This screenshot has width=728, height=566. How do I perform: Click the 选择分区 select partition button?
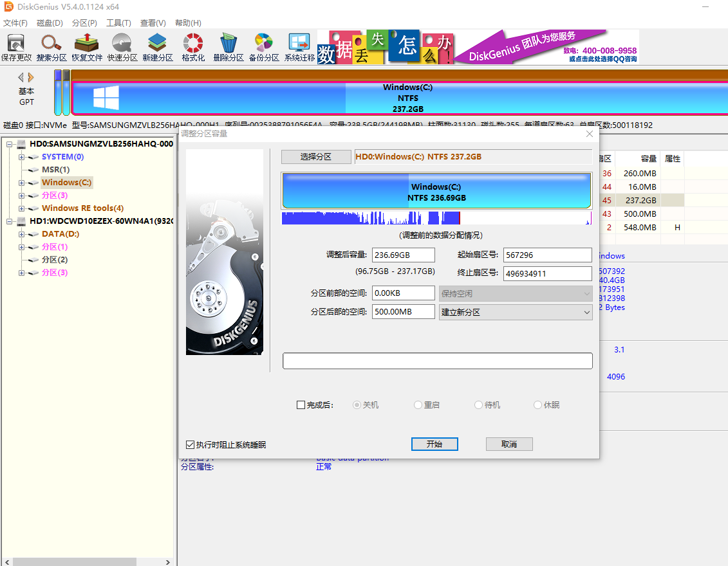315,157
